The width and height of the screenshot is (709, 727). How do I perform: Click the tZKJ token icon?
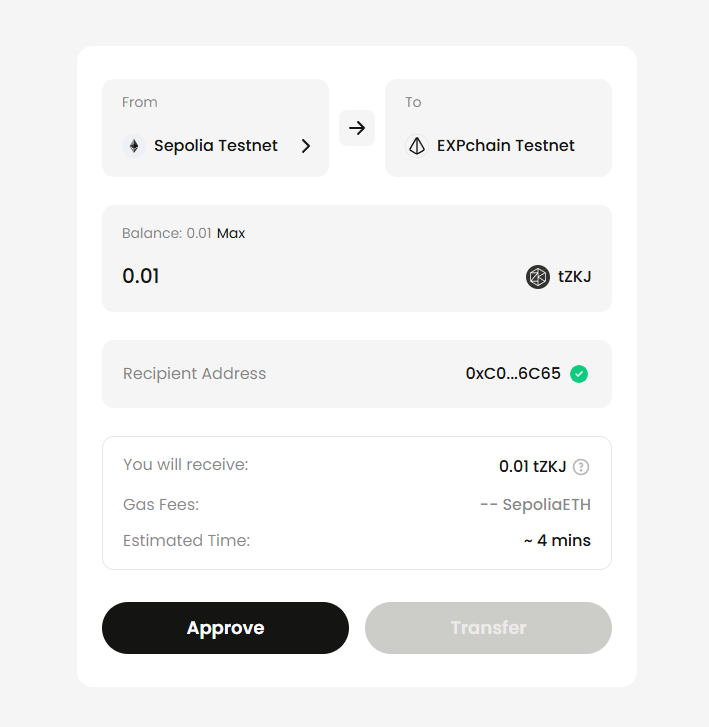coord(538,277)
